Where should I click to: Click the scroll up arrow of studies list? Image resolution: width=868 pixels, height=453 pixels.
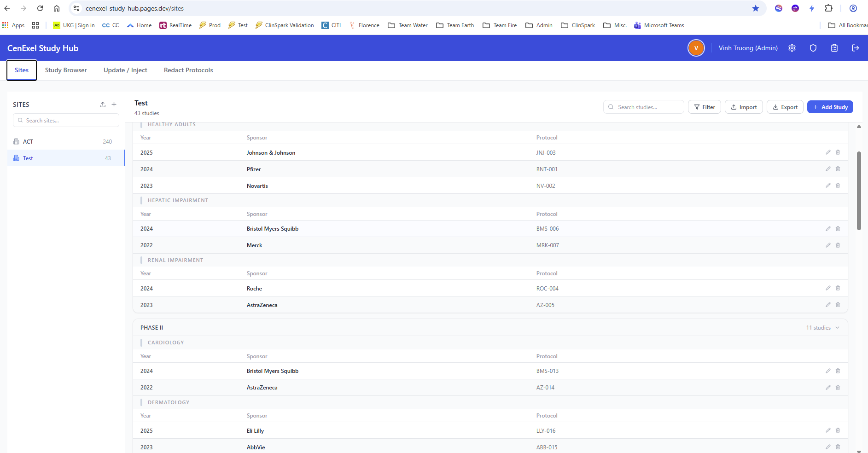point(859,126)
